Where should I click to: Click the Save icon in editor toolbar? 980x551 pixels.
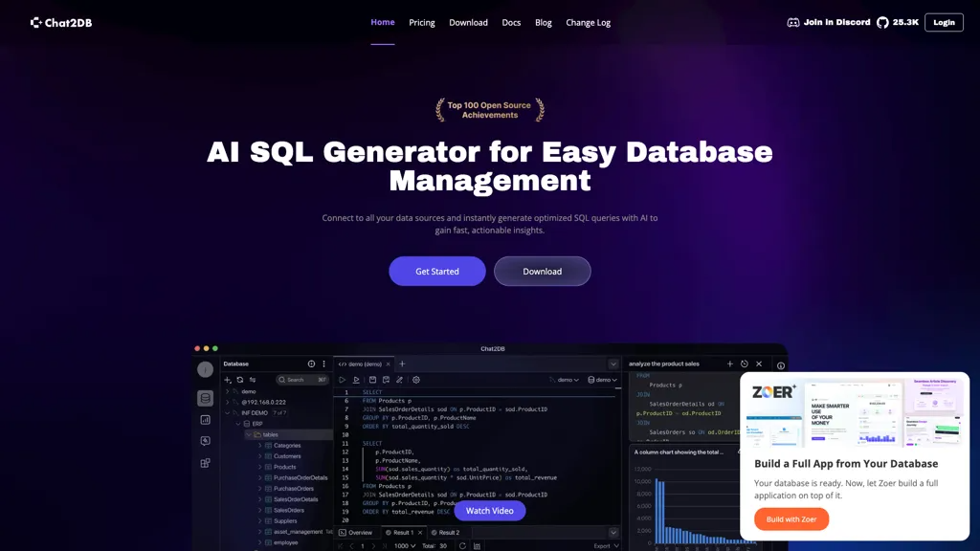click(x=372, y=380)
